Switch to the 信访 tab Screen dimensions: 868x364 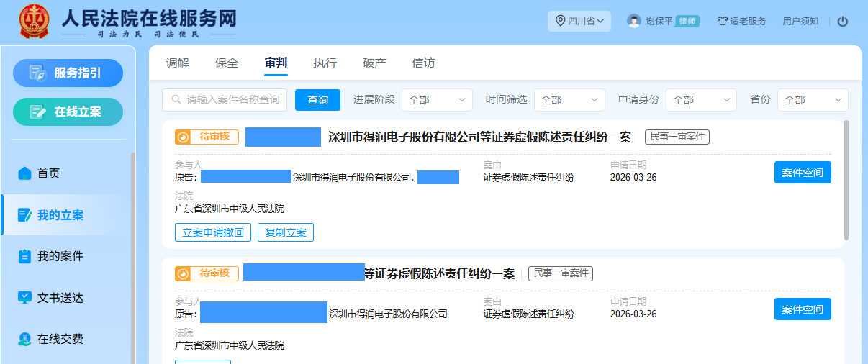click(423, 63)
